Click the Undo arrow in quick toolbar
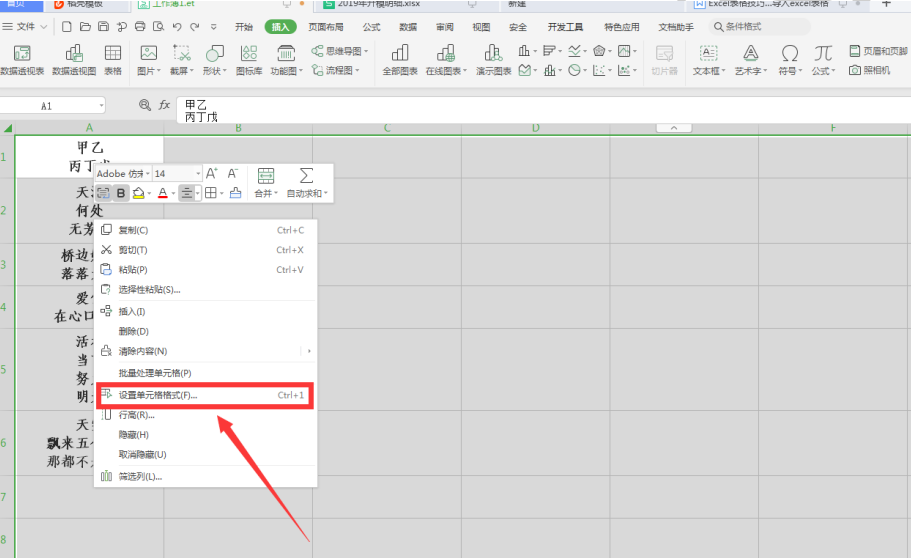This screenshot has height=558, width=911. (177, 27)
